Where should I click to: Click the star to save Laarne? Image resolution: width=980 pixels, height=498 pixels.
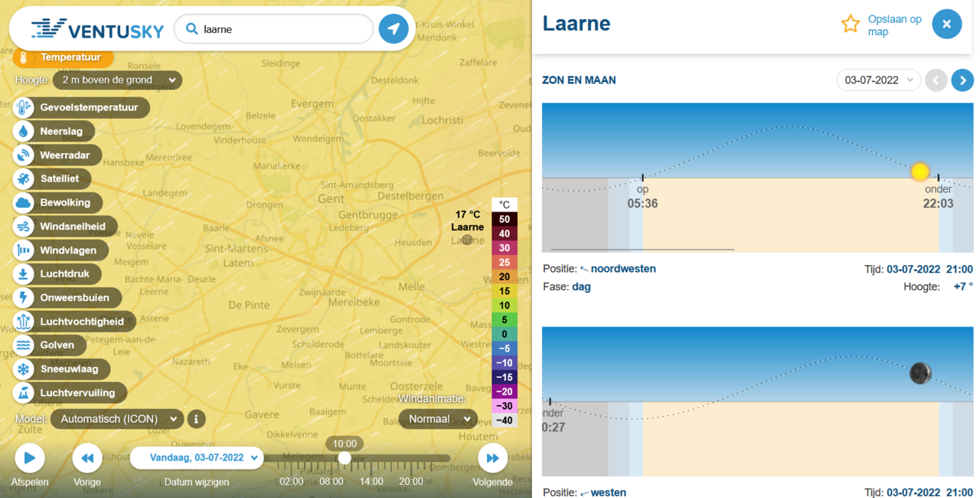851,25
